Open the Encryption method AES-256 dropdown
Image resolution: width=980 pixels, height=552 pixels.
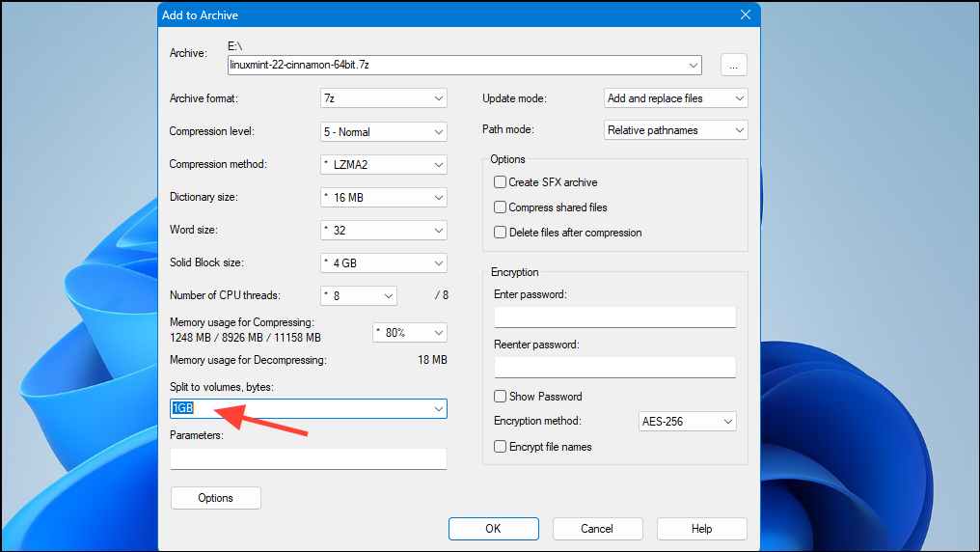coord(688,422)
